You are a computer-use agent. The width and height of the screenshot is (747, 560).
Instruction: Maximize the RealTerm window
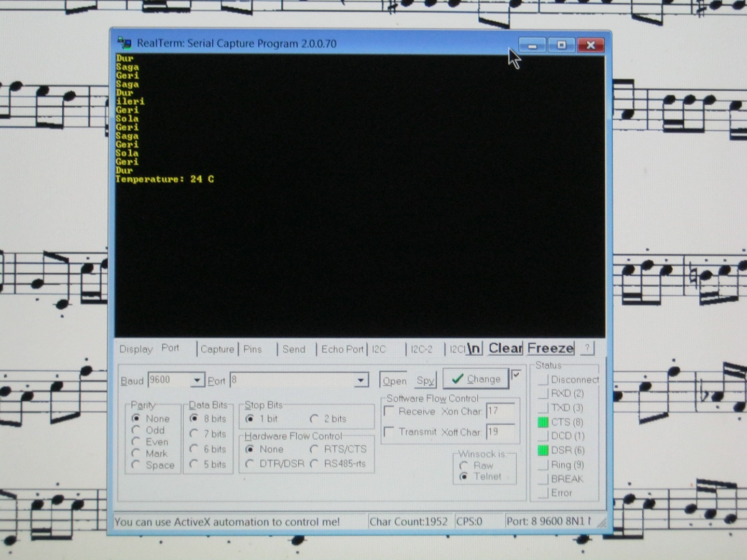click(x=561, y=45)
